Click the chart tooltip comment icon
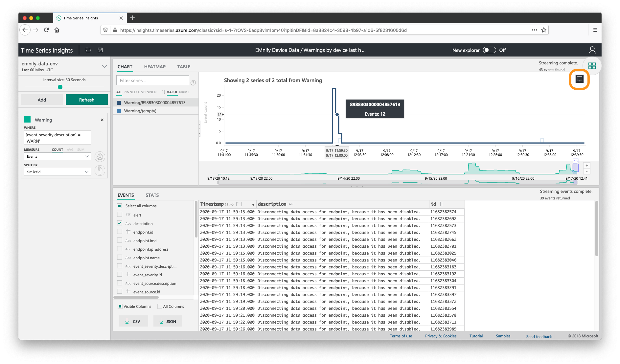Image resolution: width=620 pixels, height=364 pixels. click(x=579, y=79)
